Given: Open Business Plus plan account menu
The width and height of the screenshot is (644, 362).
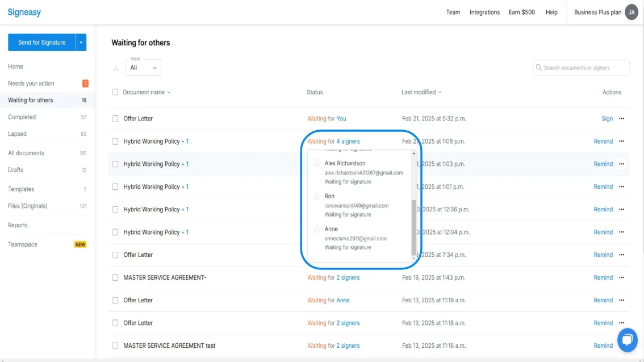Looking at the screenshot, I should (597, 13).
